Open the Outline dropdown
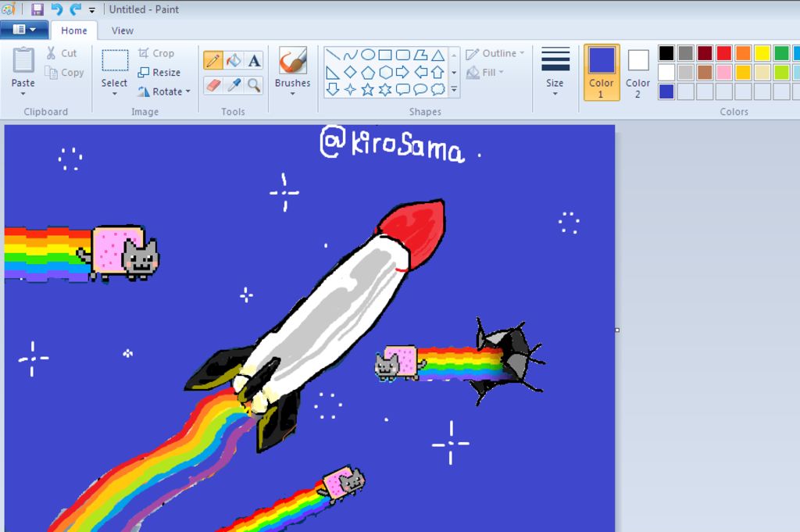The height and width of the screenshot is (532, 800). (495, 53)
